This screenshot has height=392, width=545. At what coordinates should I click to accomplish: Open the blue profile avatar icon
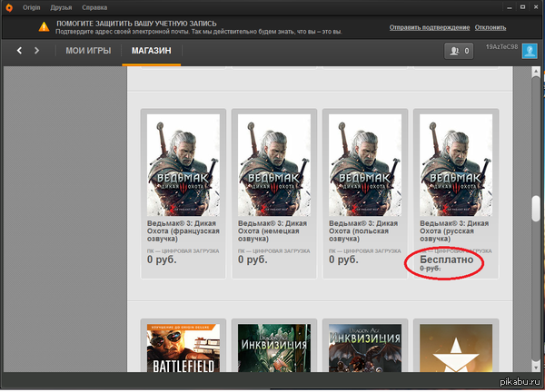pos(530,51)
